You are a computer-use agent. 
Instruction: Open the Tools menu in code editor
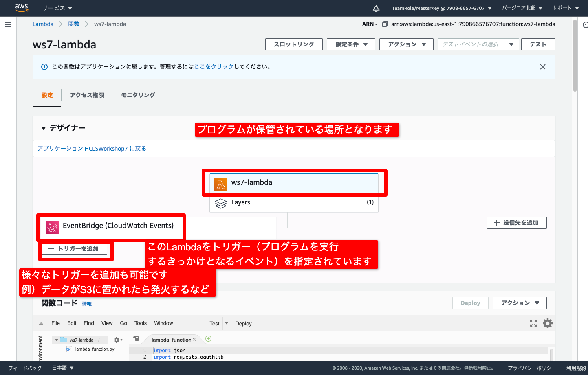pos(141,323)
